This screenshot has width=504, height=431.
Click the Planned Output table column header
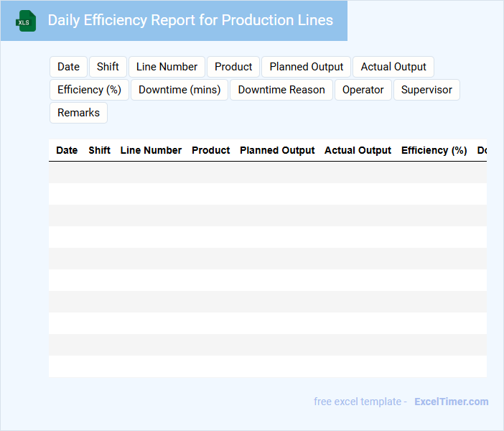click(x=277, y=150)
